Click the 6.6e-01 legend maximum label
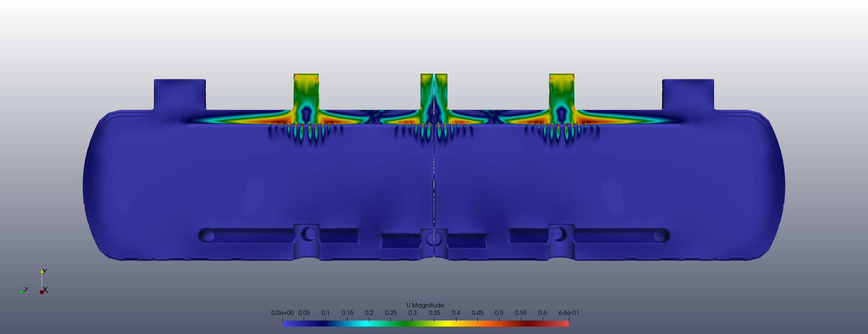The width and height of the screenshot is (868, 334). (568, 313)
